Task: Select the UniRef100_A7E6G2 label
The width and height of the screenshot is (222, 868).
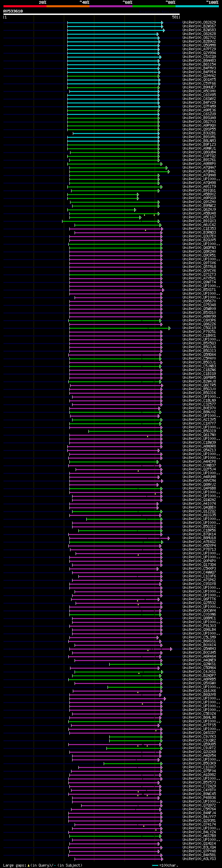Action: pyautogui.click(x=199, y=542)
